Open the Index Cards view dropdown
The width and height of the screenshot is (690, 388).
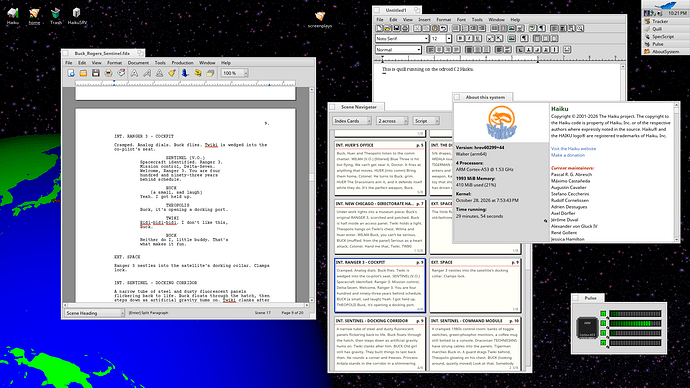click(352, 121)
